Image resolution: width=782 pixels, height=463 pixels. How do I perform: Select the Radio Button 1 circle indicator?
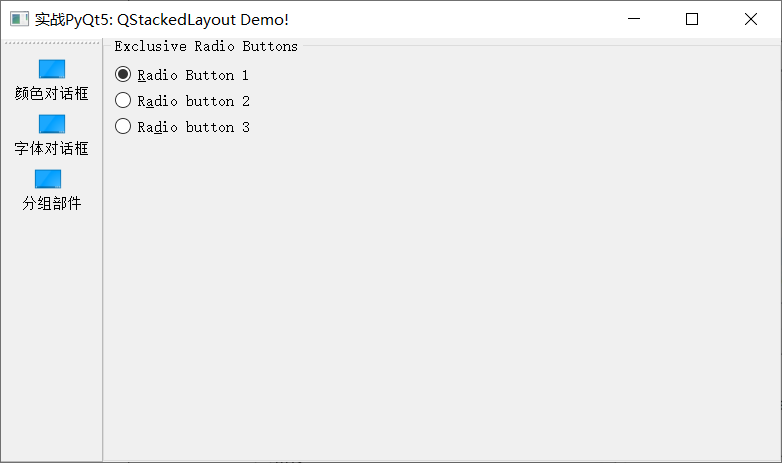click(x=123, y=74)
